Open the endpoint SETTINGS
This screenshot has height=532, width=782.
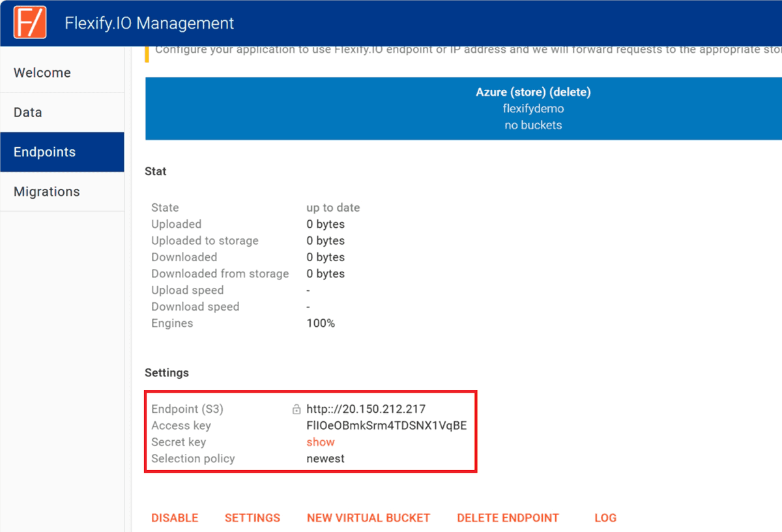tap(252, 518)
